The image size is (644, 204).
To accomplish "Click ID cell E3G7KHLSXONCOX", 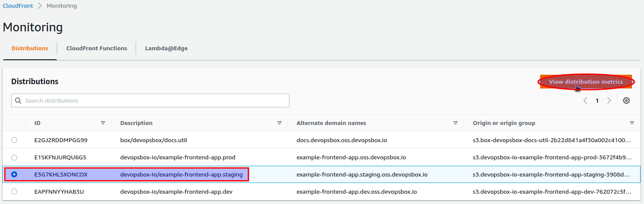I will 61,174.
